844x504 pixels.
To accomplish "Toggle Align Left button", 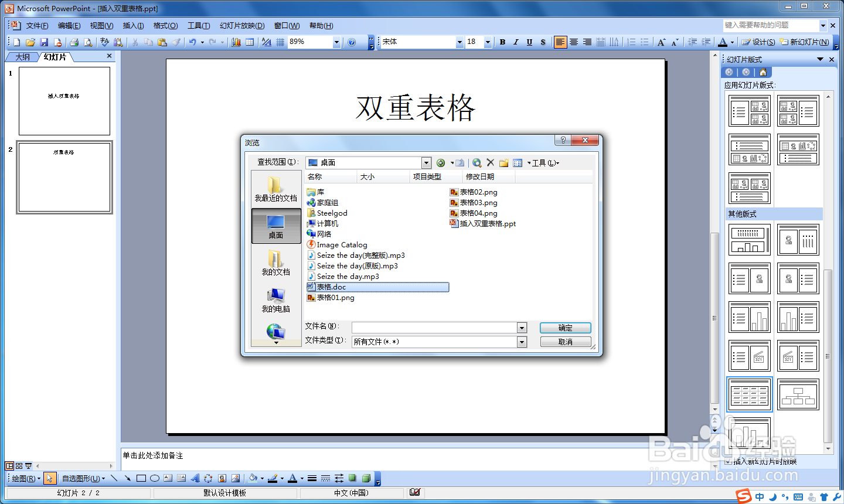I will tap(560, 42).
